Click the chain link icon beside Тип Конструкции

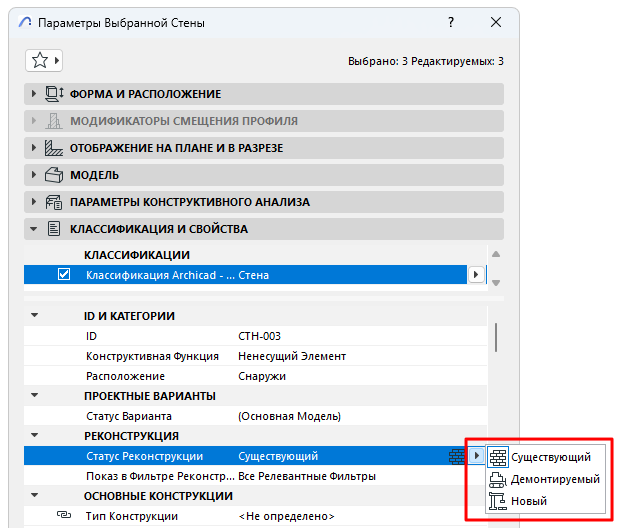coord(64,515)
